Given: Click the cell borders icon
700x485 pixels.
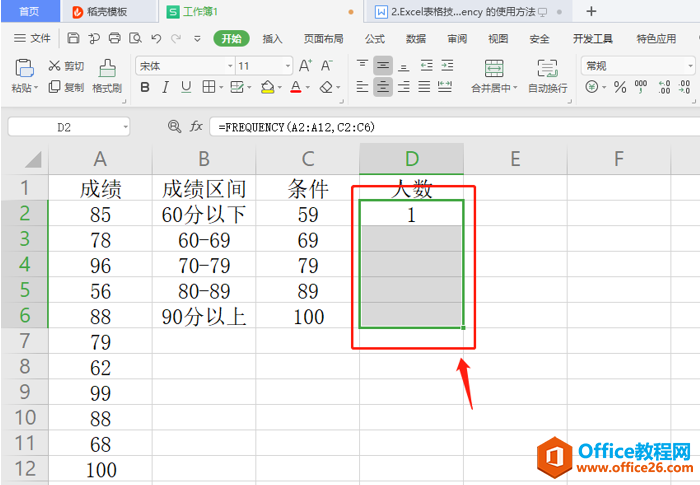Looking at the screenshot, I should tap(208, 87).
